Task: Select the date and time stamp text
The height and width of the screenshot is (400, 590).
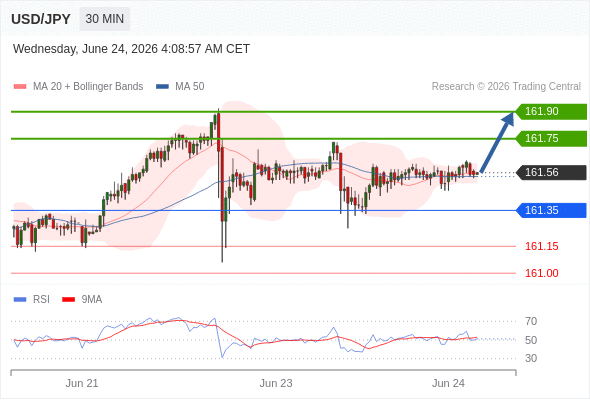Action: 131,49
